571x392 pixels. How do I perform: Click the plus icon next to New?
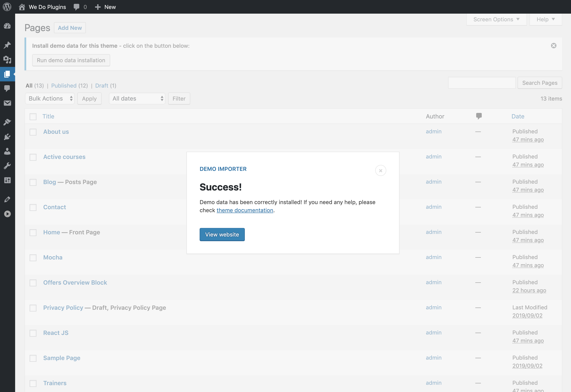coord(98,7)
